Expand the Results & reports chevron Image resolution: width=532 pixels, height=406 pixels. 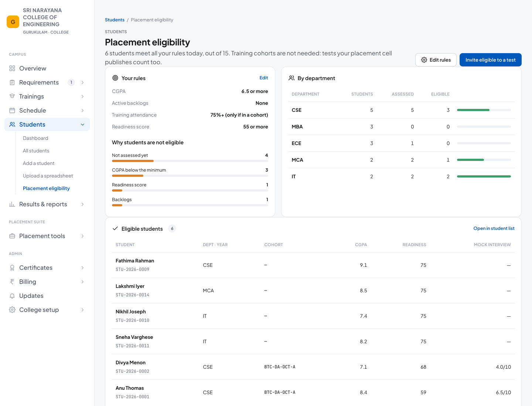click(82, 204)
